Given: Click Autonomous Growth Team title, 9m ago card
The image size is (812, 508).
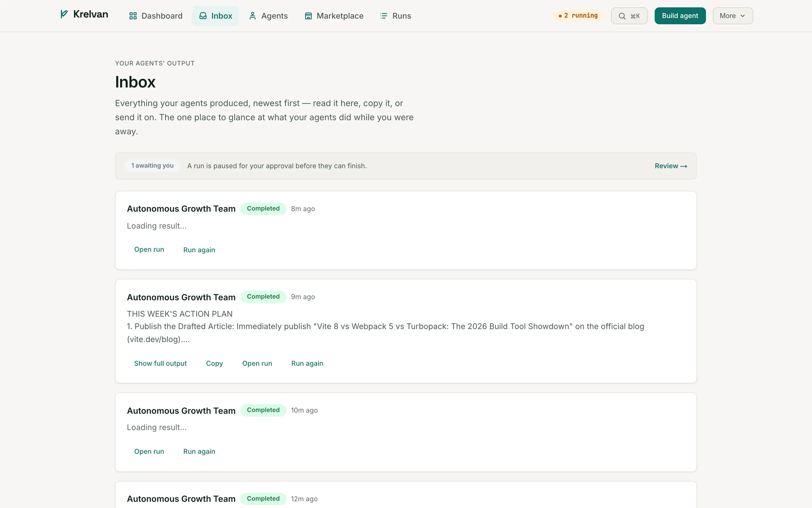Looking at the screenshot, I should (x=181, y=297).
